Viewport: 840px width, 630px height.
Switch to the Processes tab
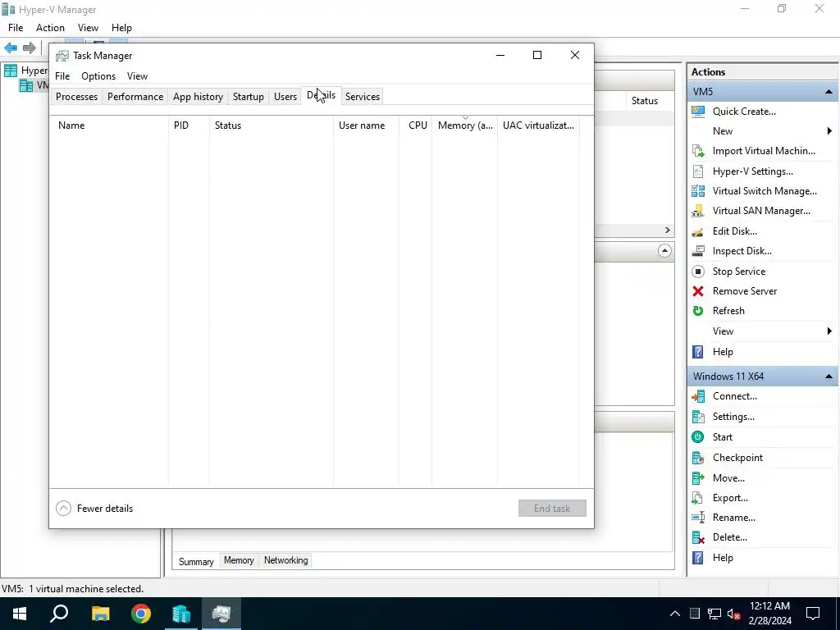coord(76,97)
